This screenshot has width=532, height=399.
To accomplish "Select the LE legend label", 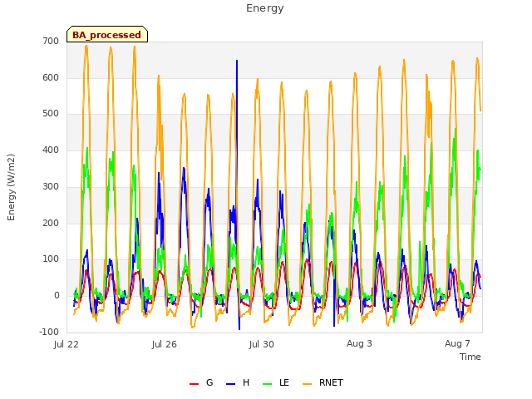I will pos(284,382).
